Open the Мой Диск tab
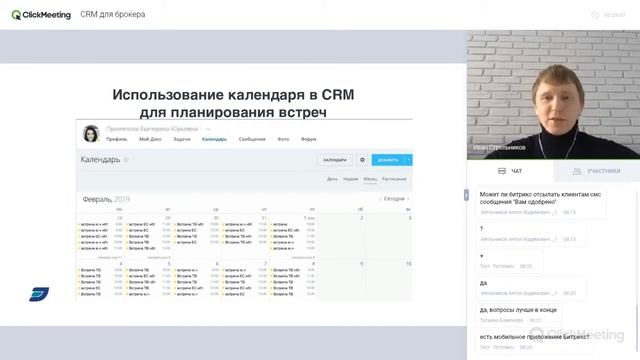Viewport: 640px width, 360px height. pos(150,139)
